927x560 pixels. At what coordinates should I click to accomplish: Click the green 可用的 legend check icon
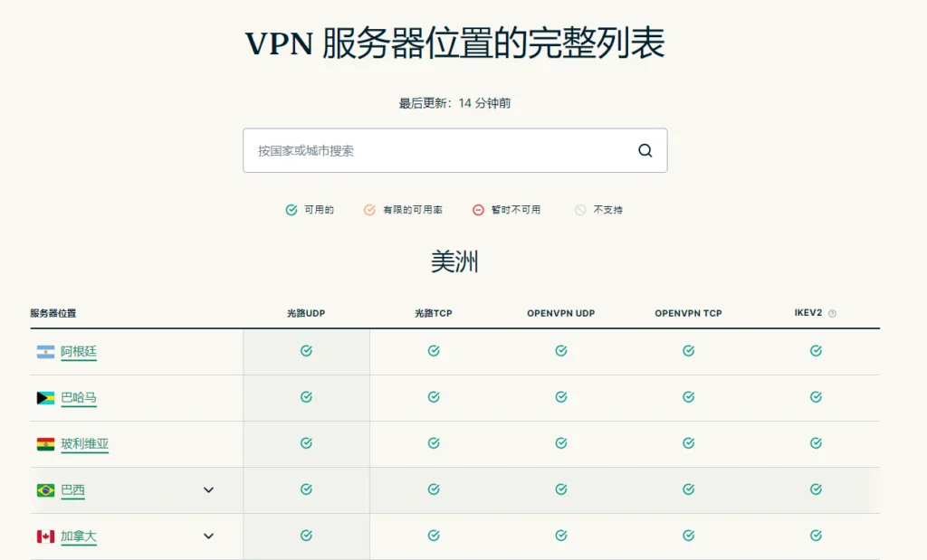coord(291,210)
